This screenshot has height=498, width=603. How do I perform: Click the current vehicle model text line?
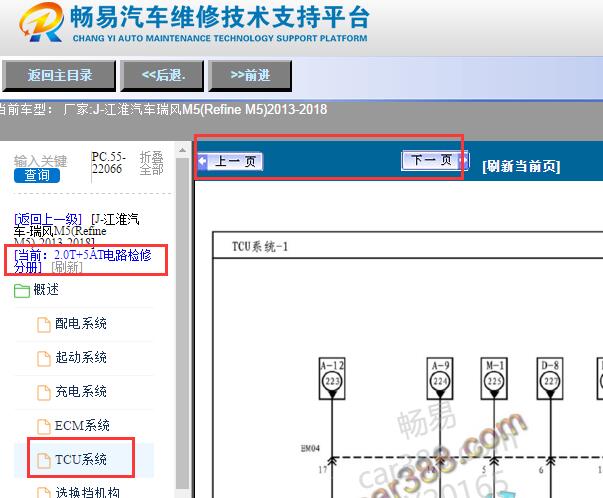point(162,110)
